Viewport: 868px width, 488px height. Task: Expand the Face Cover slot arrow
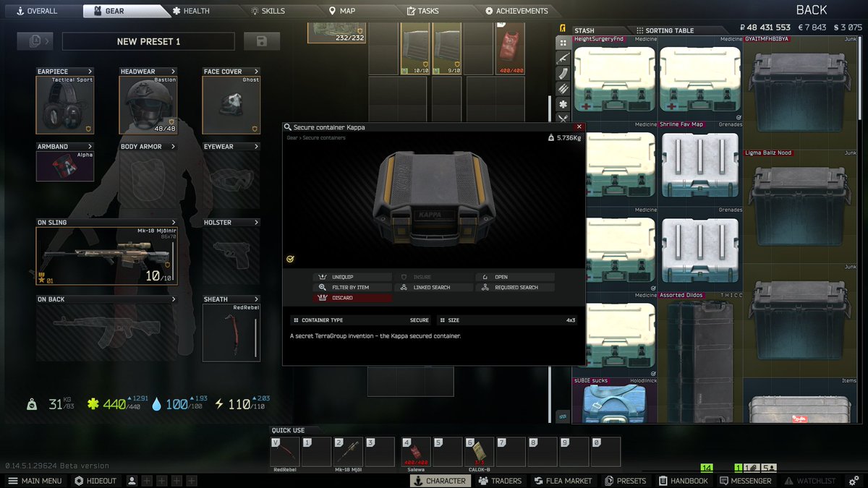pyautogui.click(x=256, y=72)
